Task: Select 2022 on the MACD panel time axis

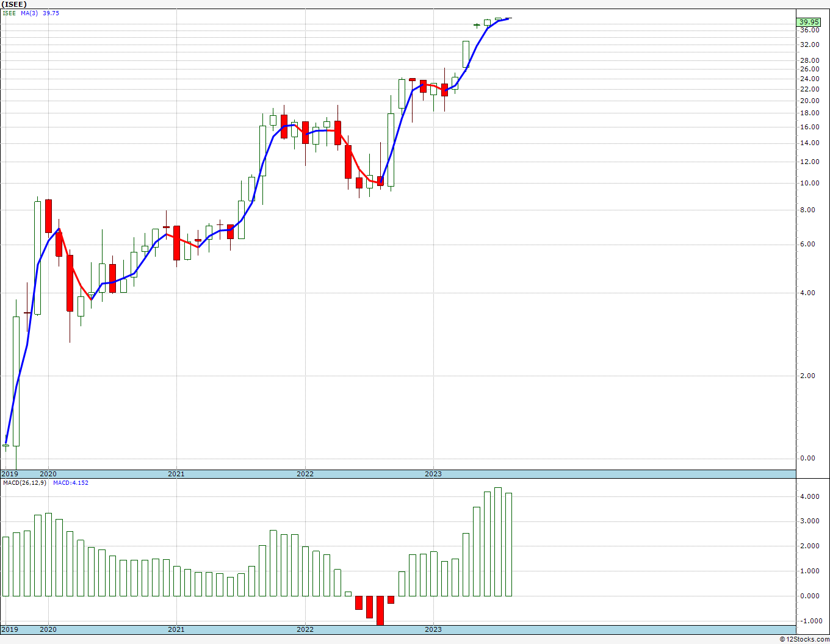Action: (305, 629)
